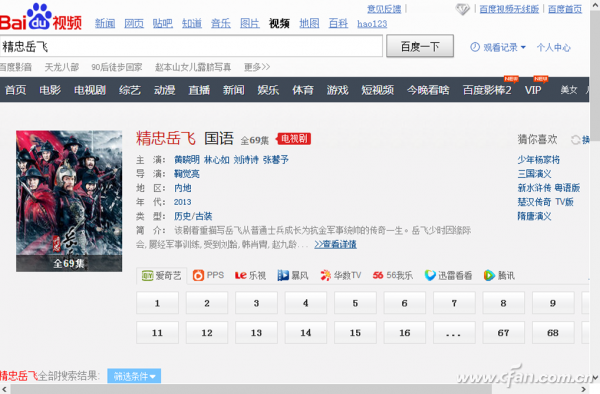Screen dimensions: 600x394
Task: Open the 贴吧 top link
Action: [x=163, y=24]
